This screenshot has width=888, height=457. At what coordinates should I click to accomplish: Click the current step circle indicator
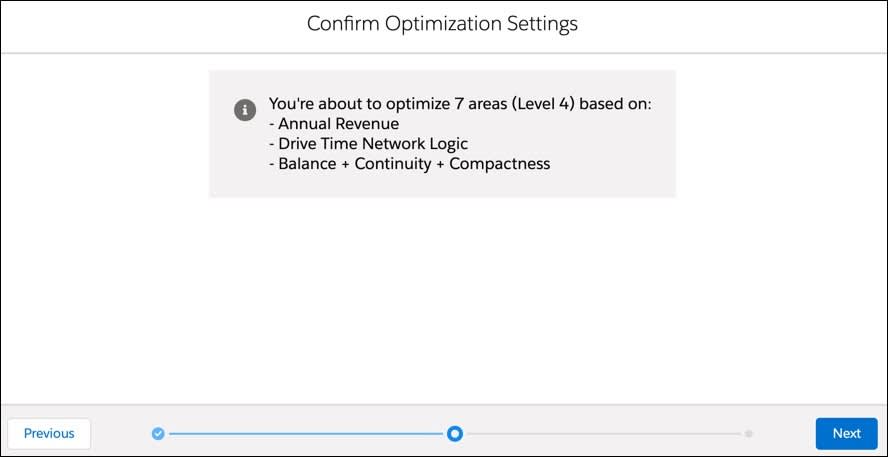(454, 434)
